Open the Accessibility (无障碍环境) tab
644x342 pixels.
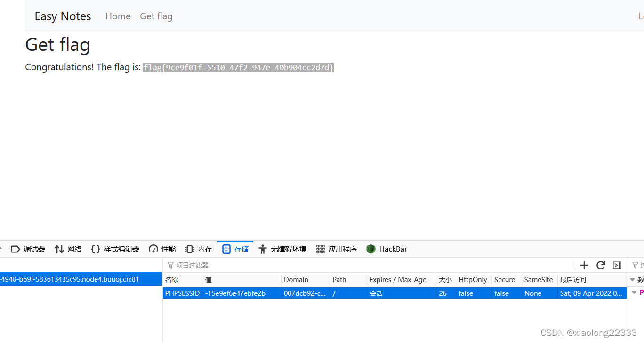[x=282, y=249]
